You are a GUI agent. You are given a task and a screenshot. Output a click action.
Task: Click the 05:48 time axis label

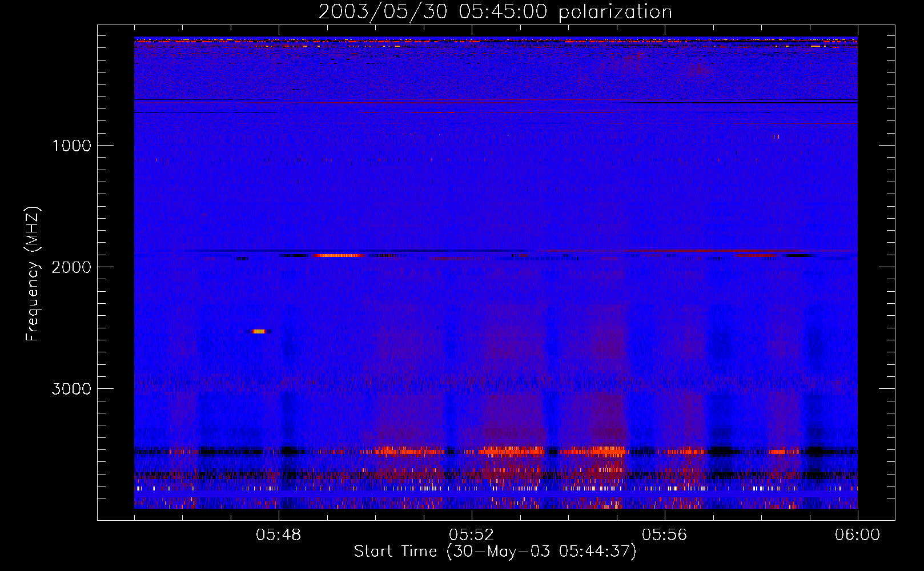[279, 535]
